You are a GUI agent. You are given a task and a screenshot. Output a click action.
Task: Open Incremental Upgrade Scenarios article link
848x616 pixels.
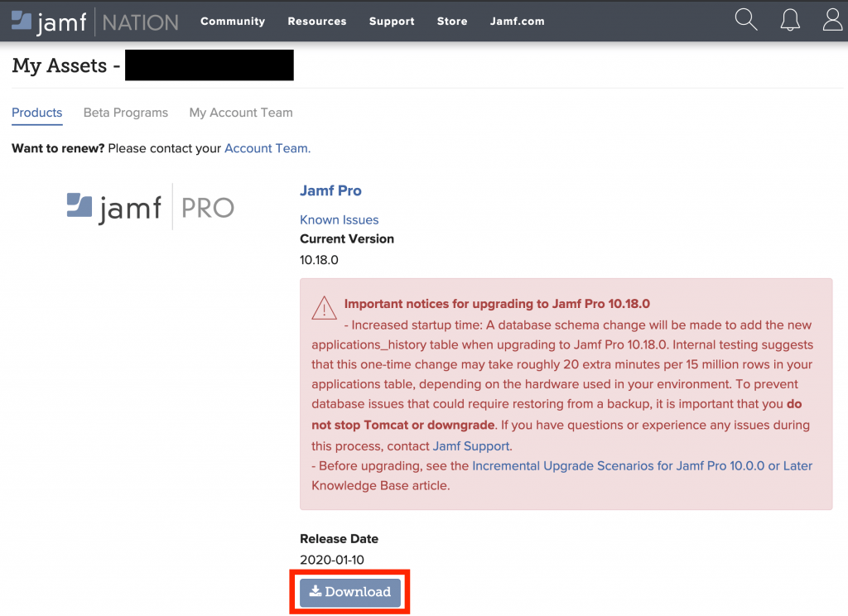(642, 465)
